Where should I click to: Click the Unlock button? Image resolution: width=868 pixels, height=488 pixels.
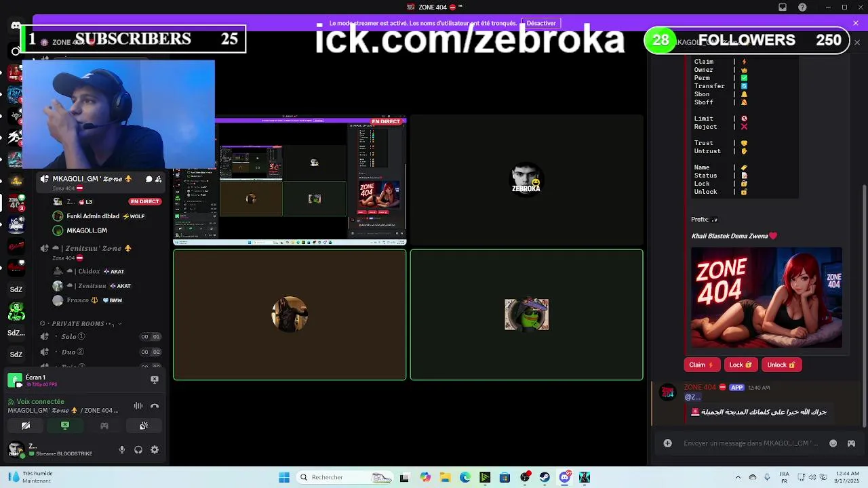coord(781,365)
